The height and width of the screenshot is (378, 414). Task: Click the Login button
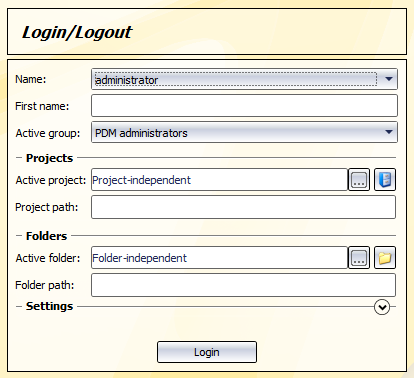pyautogui.click(x=207, y=352)
